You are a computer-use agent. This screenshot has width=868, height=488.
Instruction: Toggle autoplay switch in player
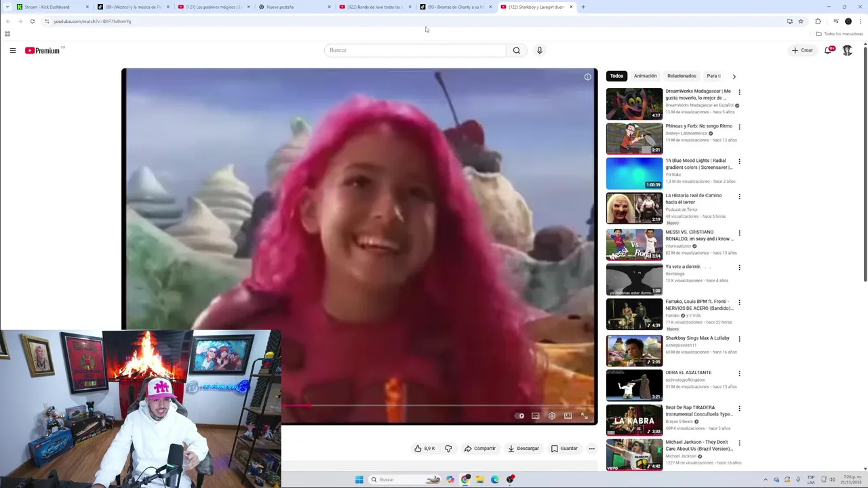coord(519,416)
